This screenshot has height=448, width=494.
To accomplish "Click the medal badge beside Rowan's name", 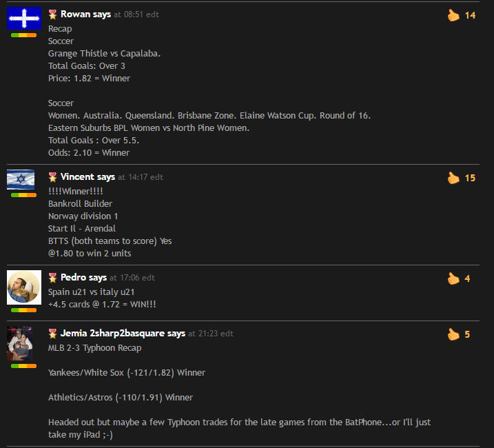I will pyautogui.click(x=52, y=14).
